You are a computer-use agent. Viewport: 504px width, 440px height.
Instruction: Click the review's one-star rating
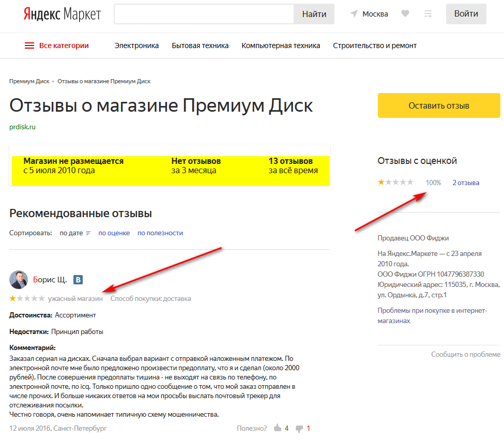click(x=27, y=298)
